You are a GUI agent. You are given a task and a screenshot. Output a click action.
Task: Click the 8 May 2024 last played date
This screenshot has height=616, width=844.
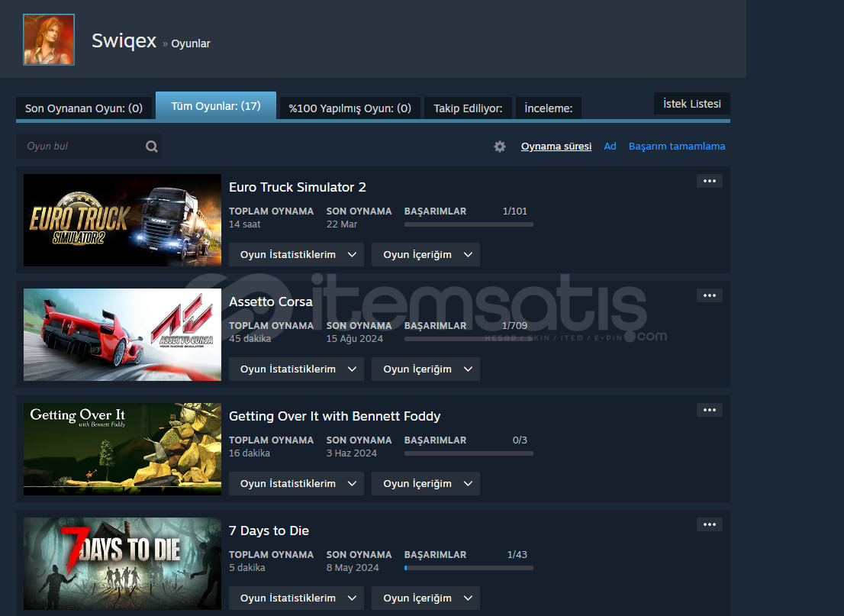coord(353,568)
